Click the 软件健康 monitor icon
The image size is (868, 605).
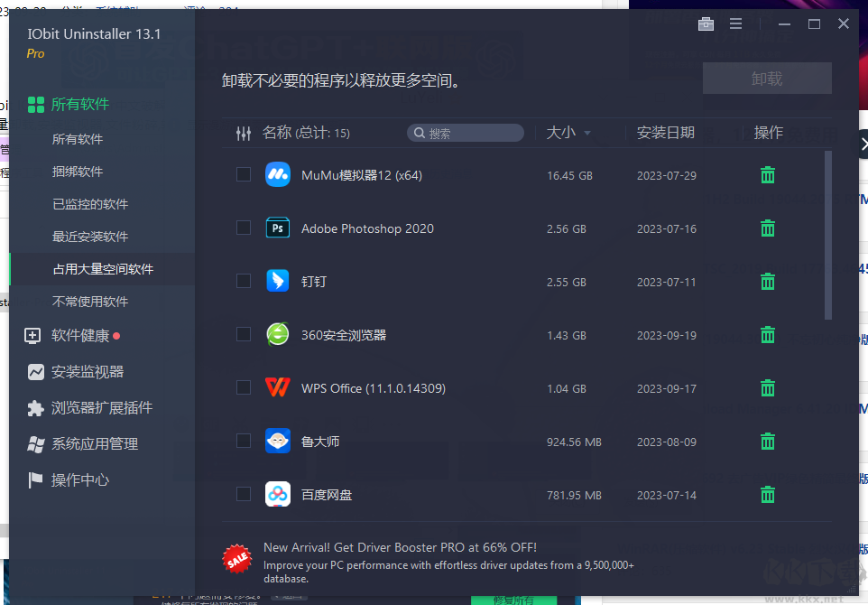(32, 336)
